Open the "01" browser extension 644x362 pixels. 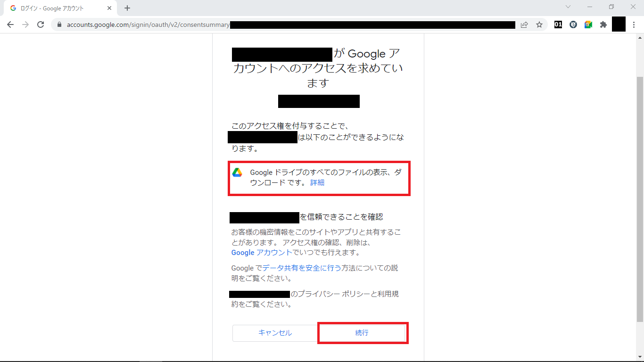[558, 25]
